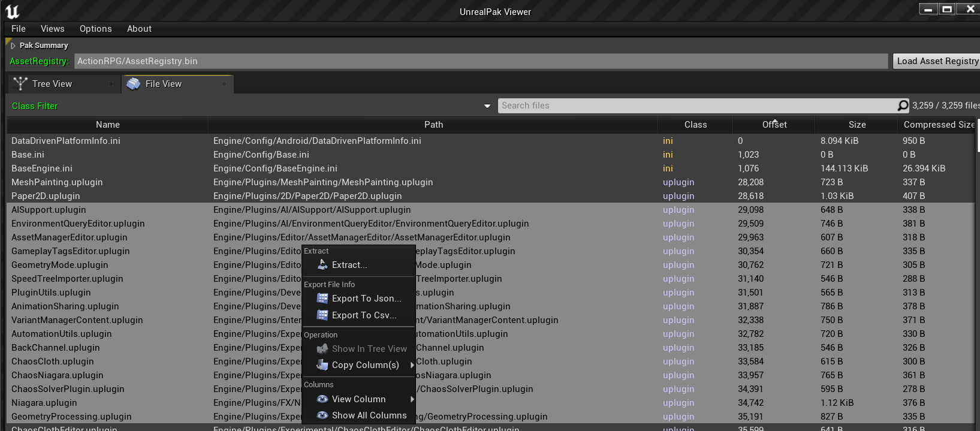Select the DataDrivenPlatformInfo.ini row
The image size is (980, 431).
pos(490,140)
